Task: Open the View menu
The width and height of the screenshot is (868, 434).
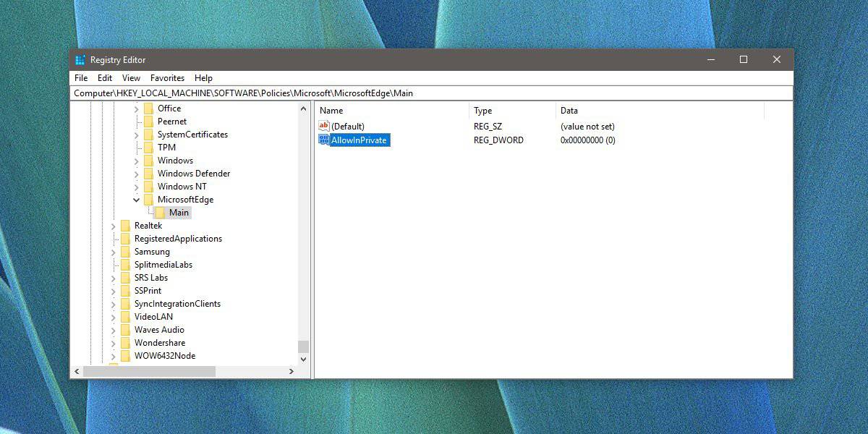Action: [x=131, y=78]
